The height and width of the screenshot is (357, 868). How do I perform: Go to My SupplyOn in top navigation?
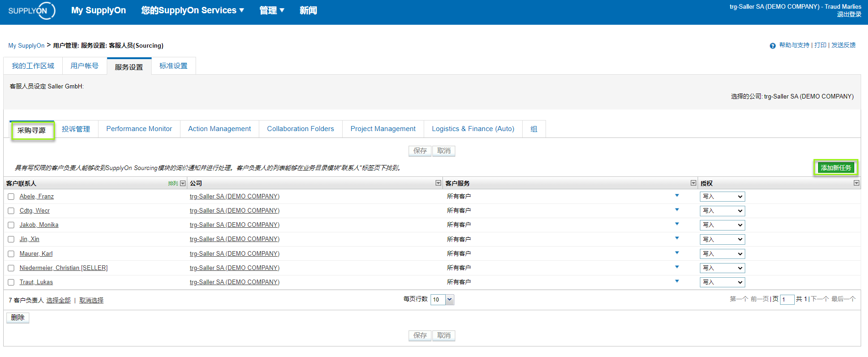pos(98,10)
